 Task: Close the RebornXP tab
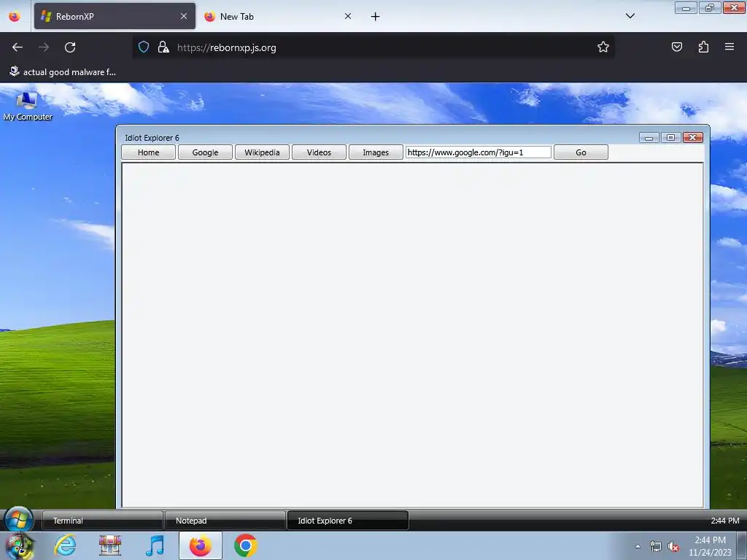(x=184, y=16)
